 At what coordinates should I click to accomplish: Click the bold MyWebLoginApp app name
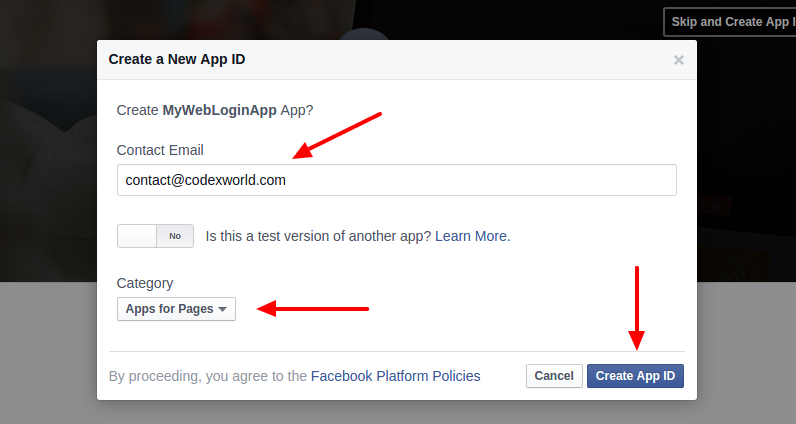tap(219, 110)
